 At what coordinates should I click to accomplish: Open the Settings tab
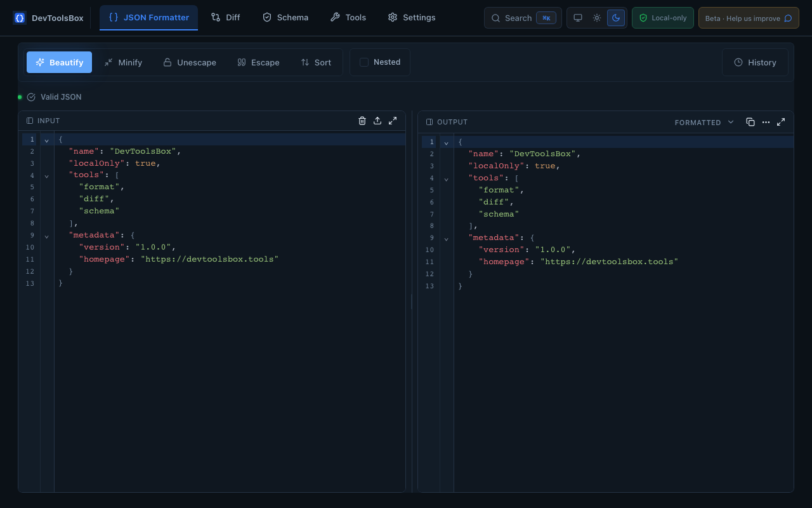pyautogui.click(x=412, y=18)
